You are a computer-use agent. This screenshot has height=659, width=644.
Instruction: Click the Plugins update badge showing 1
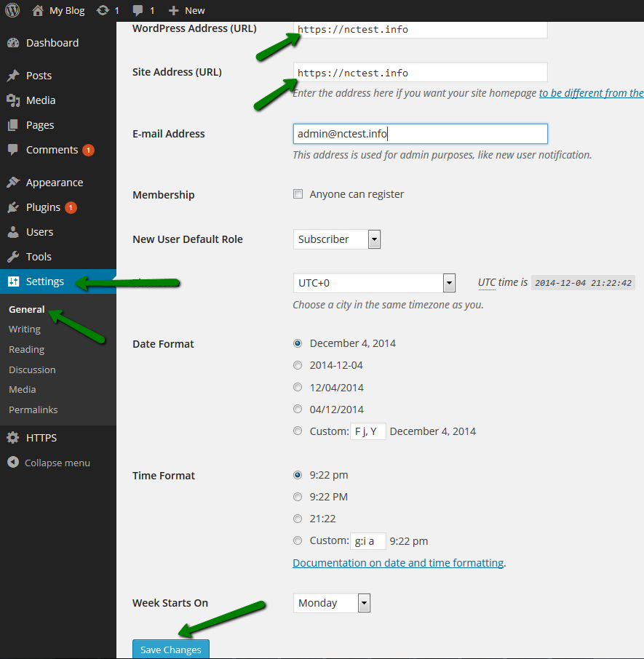[71, 207]
